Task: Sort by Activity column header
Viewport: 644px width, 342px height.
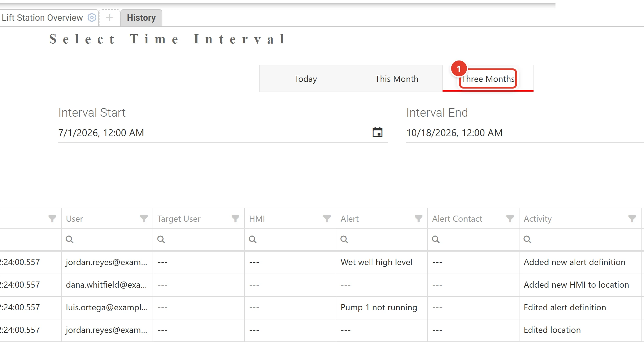Action: 538,219
